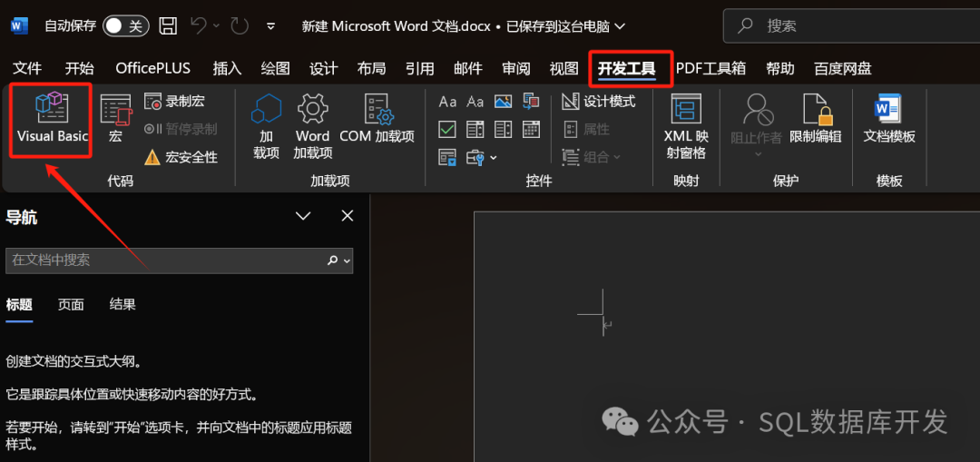Select the 标题 tab in navigation pane
Screen dimensions: 980x462
point(19,305)
